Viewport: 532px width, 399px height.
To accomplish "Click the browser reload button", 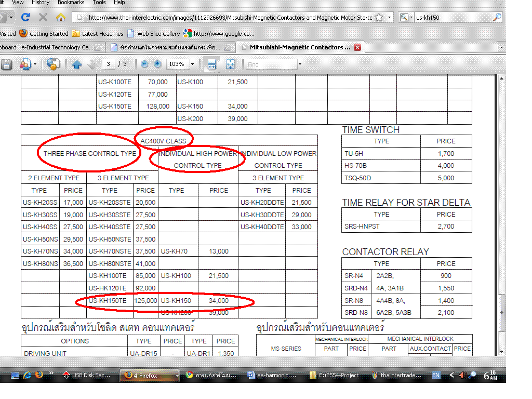I will (25, 17).
